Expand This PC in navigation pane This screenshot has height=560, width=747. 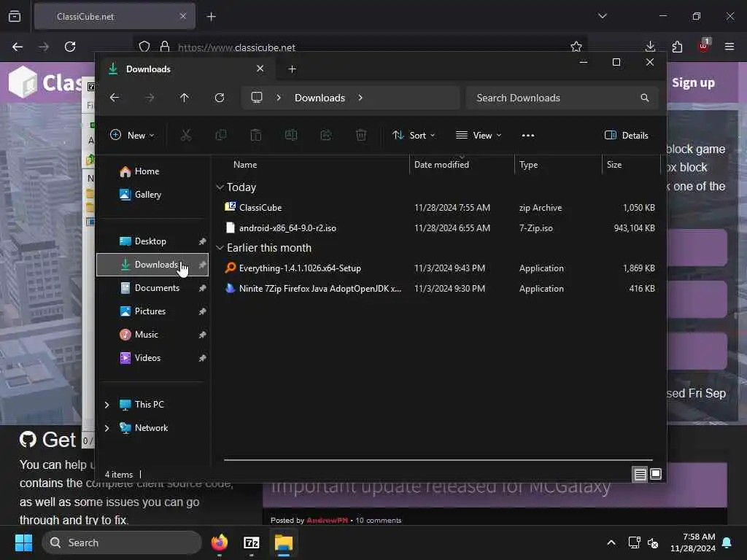pos(107,405)
